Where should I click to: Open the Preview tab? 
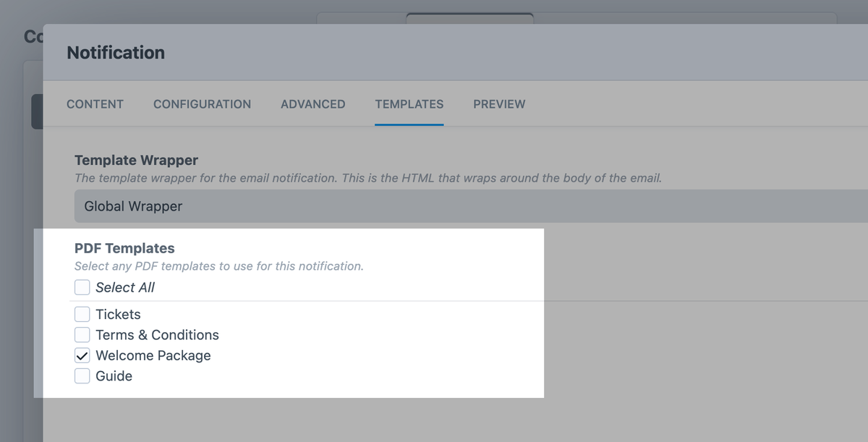coord(499,104)
